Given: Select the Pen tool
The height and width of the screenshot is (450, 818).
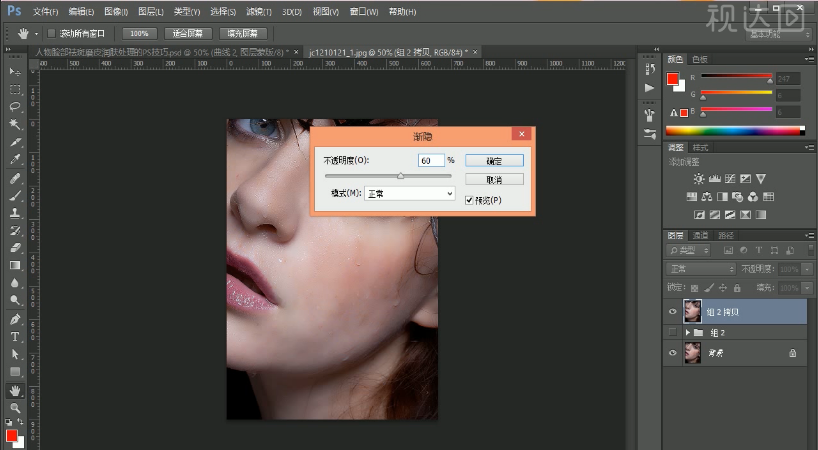Looking at the screenshot, I should pos(15,319).
